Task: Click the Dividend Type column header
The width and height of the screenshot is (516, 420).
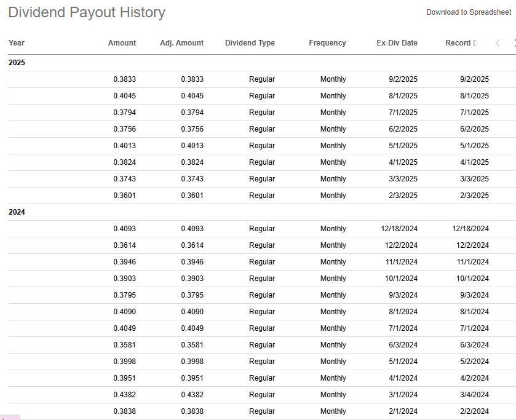Action: pyautogui.click(x=250, y=43)
